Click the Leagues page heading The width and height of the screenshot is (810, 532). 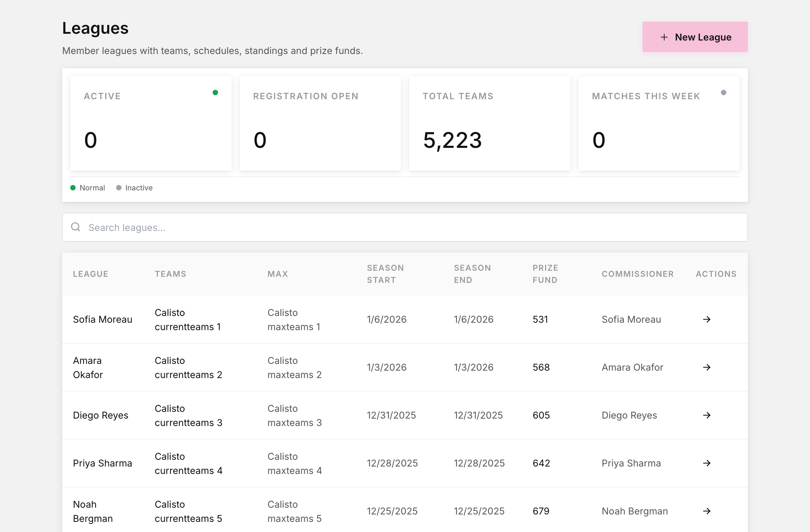tap(95, 28)
